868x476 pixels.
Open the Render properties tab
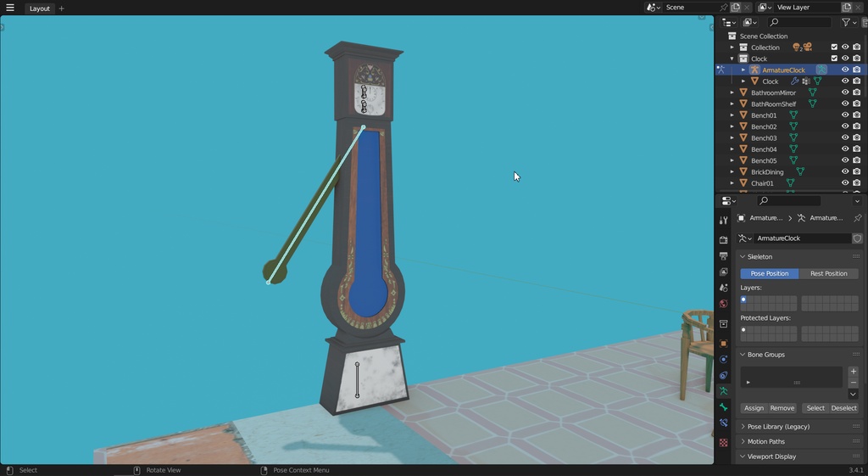point(723,240)
